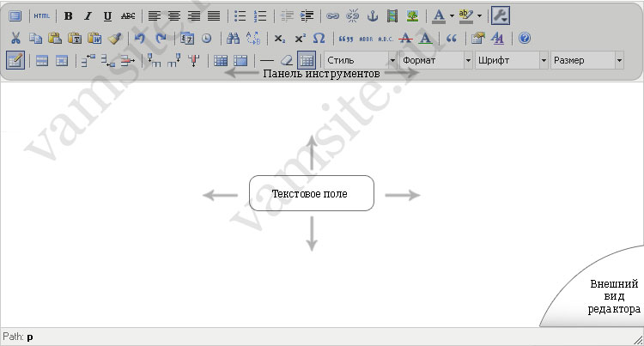This screenshot has height=346, width=644.
Task: Center align the text
Action: [174, 16]
